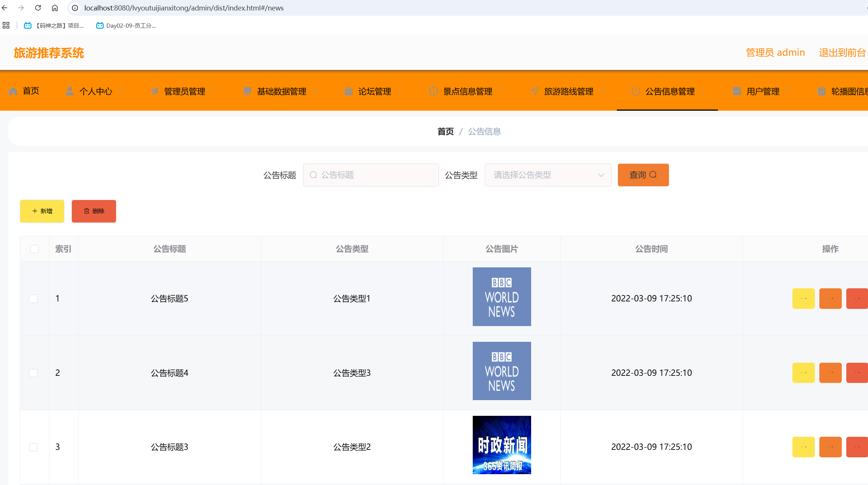This screenshot has height=485, width=868.
Task: Click the browser home icon
Action: point(55,8)
